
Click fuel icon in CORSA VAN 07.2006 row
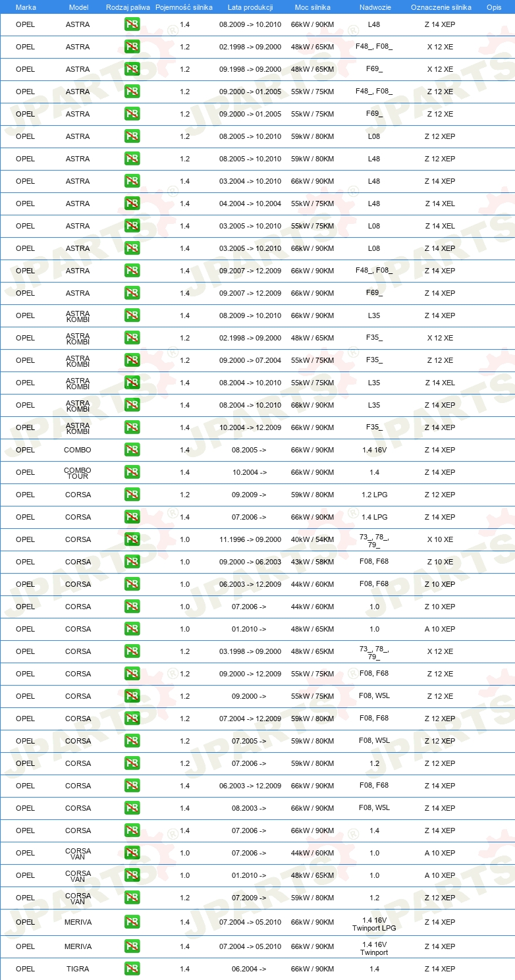pyautogui.click(x=132, y=853)
